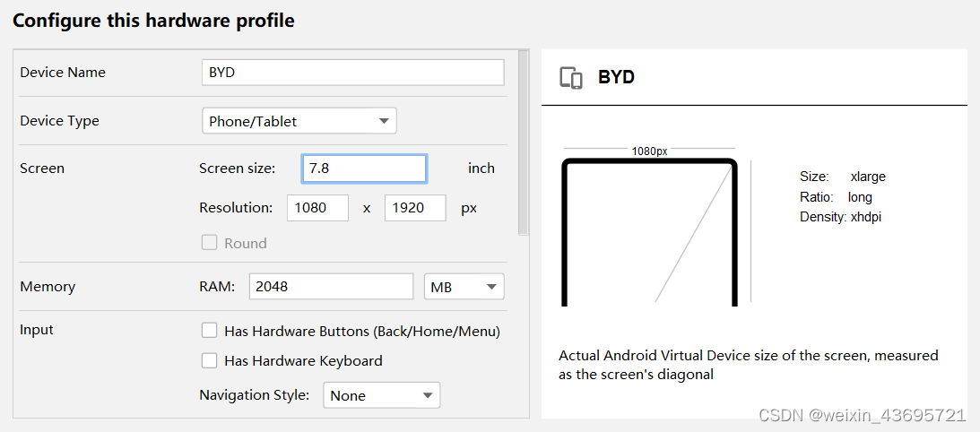Viewport: 980px width, 432px height.
Task: Click the 'Input' section label
Action: pyautogui.click(x=37, y=330)
